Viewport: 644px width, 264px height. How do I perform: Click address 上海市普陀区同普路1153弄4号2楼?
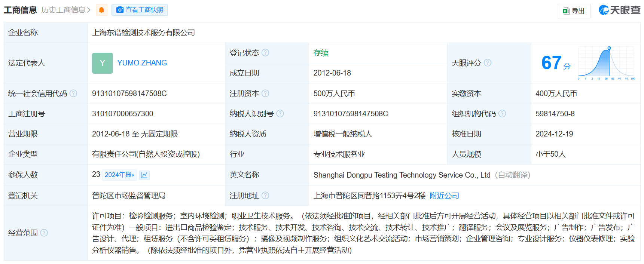(370, 196)
